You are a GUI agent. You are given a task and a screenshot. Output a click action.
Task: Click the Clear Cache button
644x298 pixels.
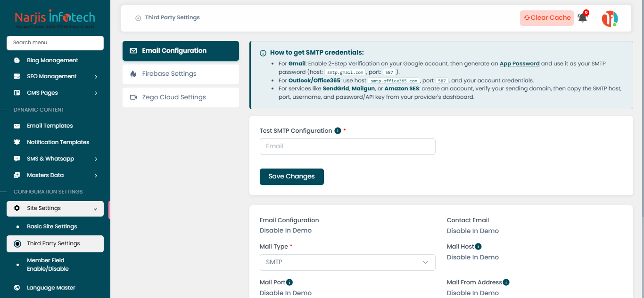(547, 18)
